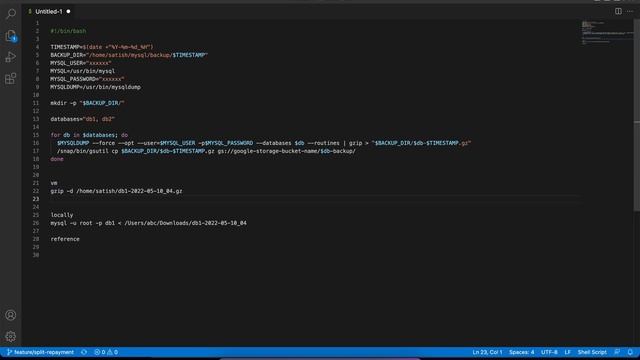Click line number 15 in gutter
Viewport: 640px width, 360px height.
(36, 135)
